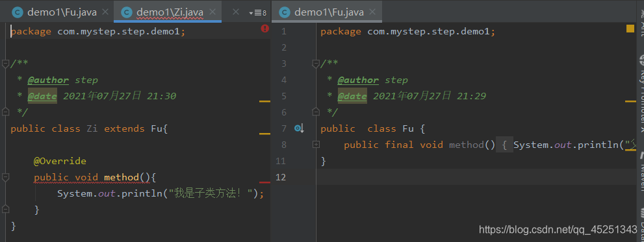Collapse the Javadoc fold at line 3 of Fu.java

(x=316, y=64)
